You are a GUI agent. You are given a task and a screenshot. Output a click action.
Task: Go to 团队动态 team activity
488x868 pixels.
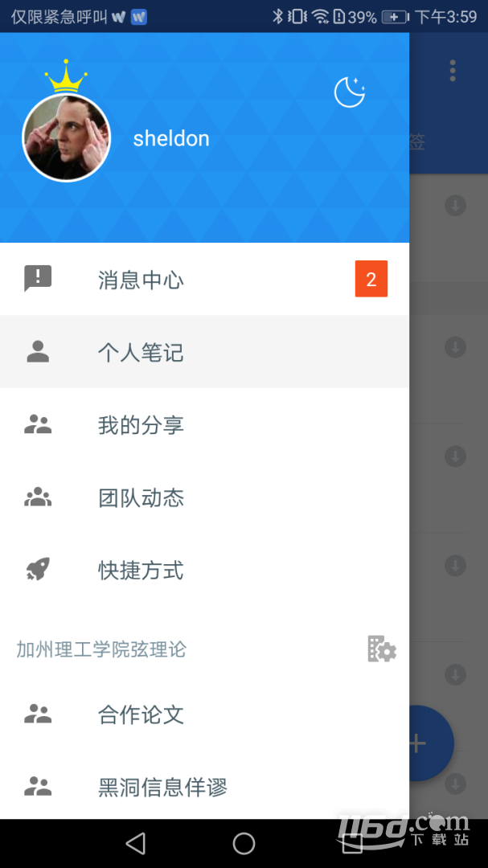[204, 497]
